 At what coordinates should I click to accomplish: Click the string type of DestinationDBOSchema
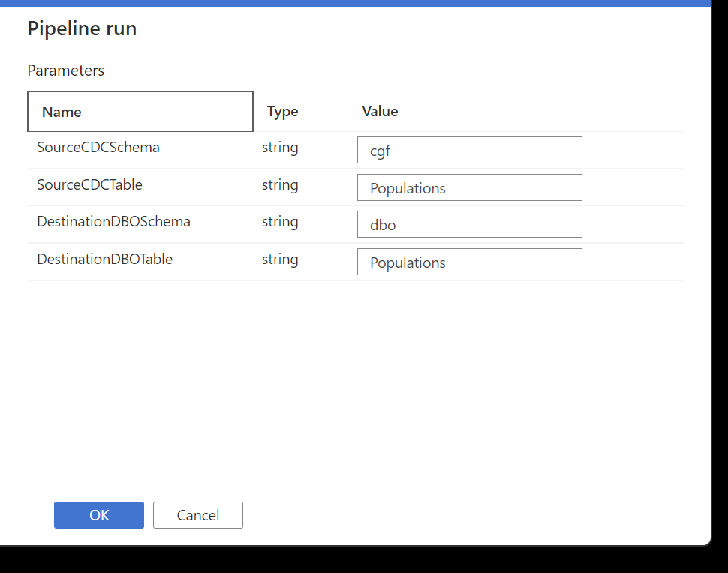pyautogui.click(x=280, y=222)
